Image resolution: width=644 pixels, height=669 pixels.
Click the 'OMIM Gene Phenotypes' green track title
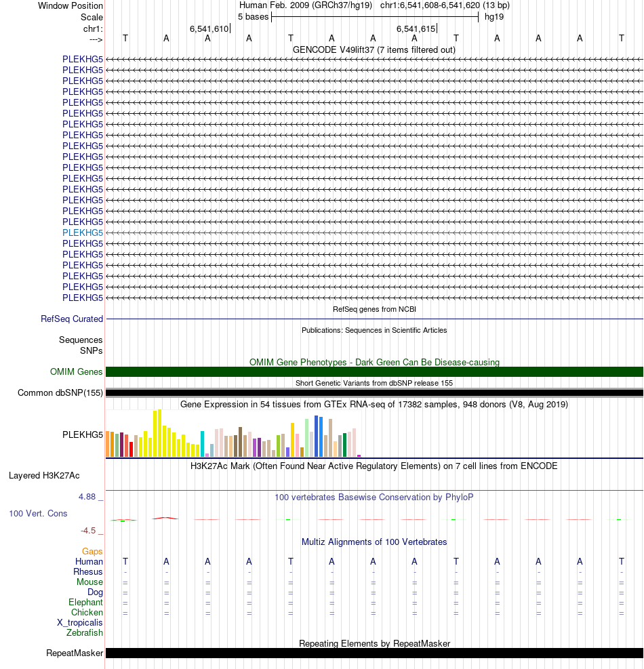click(374, 362)
